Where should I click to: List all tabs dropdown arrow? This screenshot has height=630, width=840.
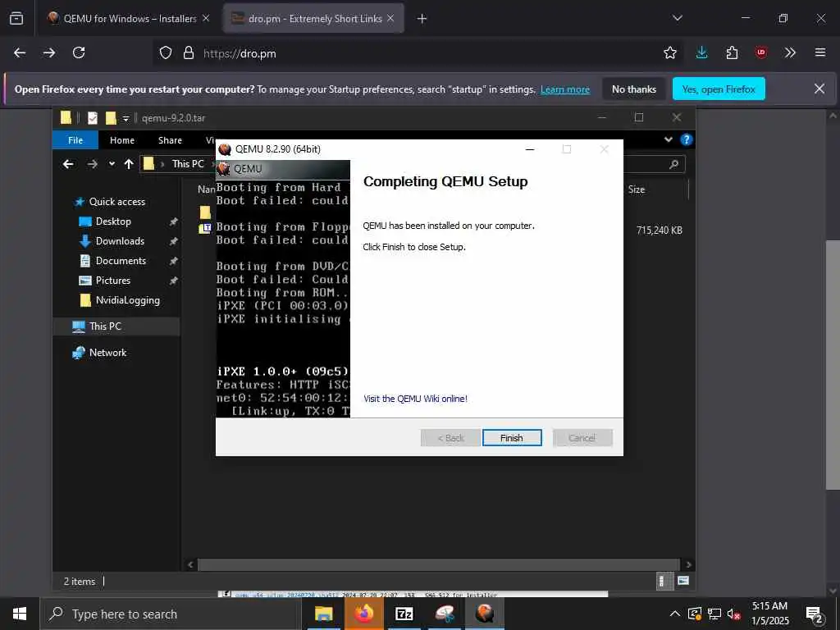[677, 18]
